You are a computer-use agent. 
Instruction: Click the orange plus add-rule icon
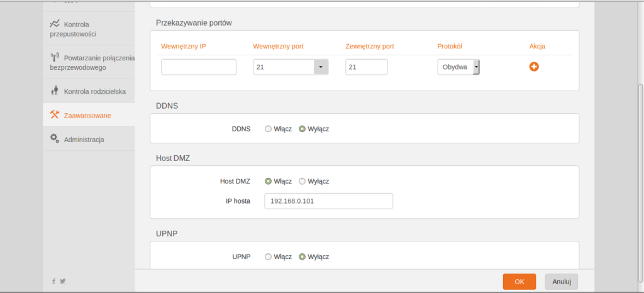point(534,67)
